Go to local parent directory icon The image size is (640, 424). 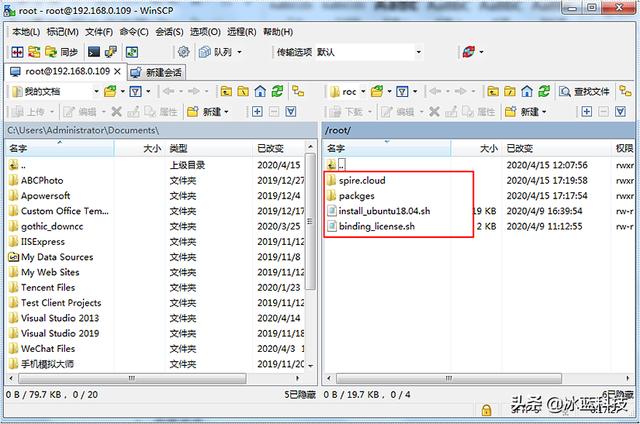(x=226, y=91)
